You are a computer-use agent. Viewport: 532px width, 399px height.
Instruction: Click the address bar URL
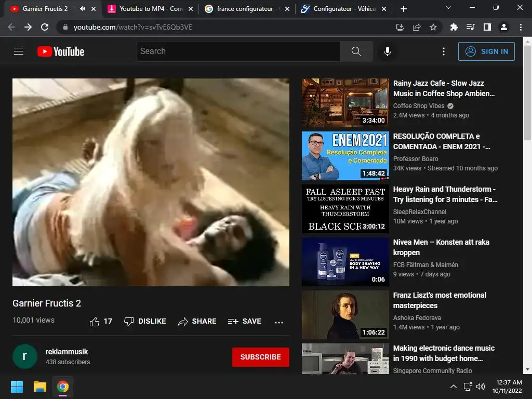132,27
